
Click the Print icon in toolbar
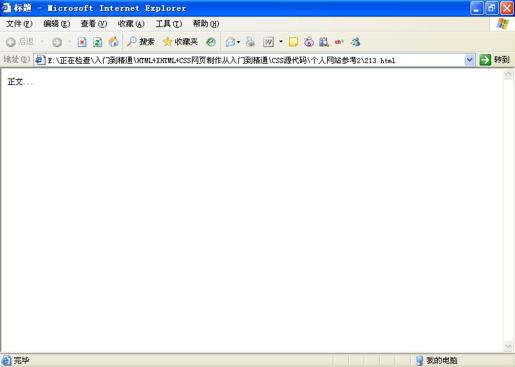tap(250, 42)
